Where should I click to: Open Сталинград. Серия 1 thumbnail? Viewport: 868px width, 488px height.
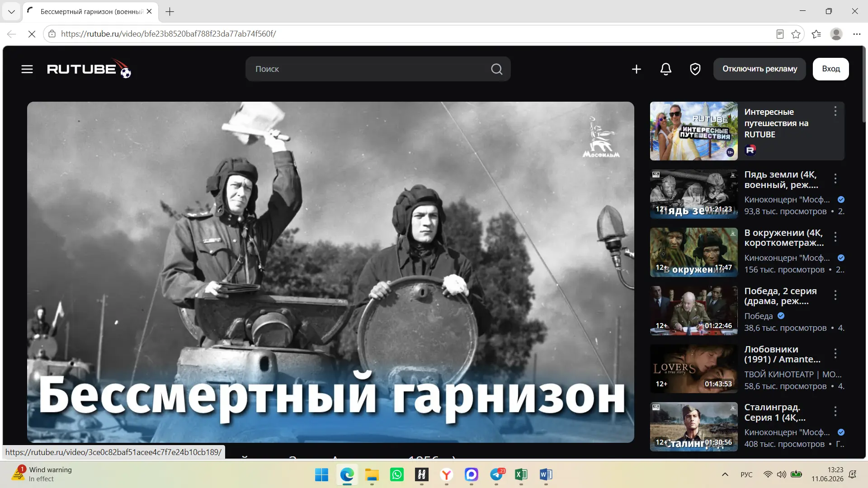pos(693,427)
